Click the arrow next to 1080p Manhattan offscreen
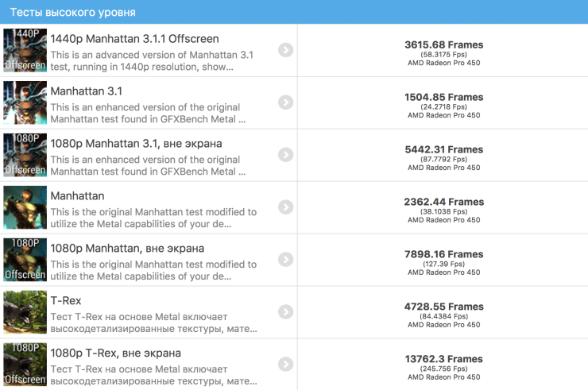The width and height of the screenshot is (588, 390). [x=286, y=260]
